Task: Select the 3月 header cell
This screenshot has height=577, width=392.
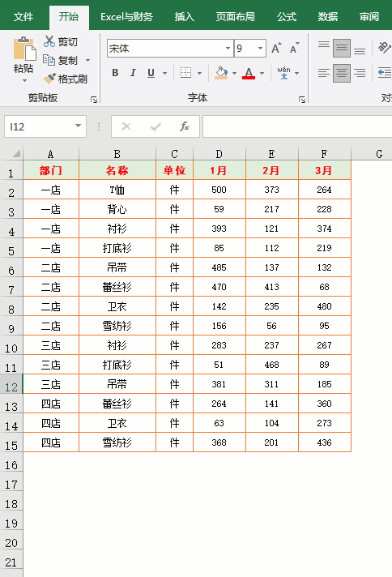Action: click(x=324, y=170)
